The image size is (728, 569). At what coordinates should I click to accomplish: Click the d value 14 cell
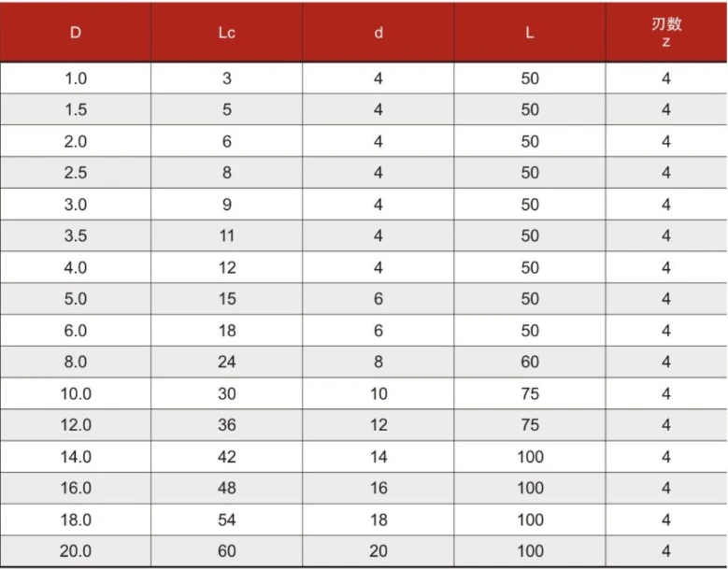click(378, 456)
